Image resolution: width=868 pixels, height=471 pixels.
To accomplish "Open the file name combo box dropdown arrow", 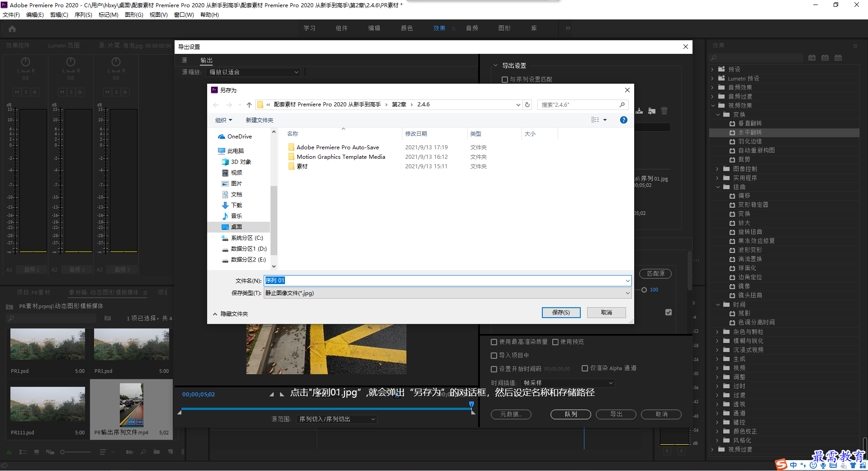I will pyautogui.click(x=627, y=281).
